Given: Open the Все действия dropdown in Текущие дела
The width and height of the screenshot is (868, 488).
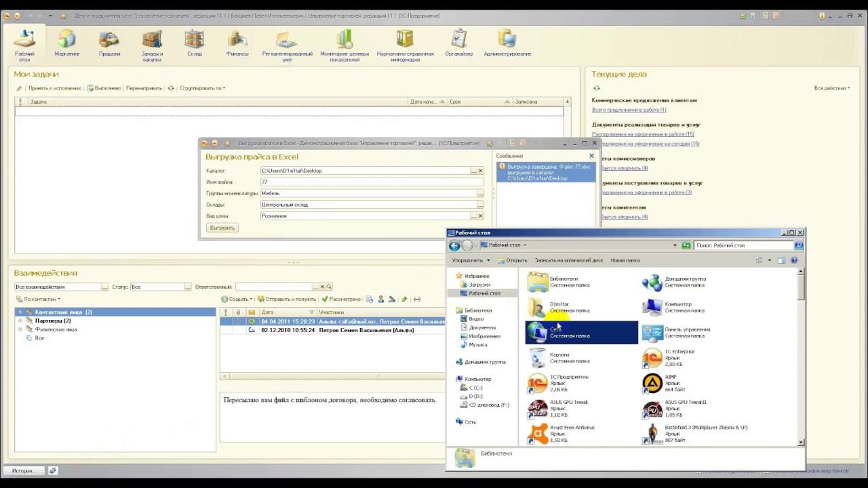Looking at the screenshot, I should point(832,88).
